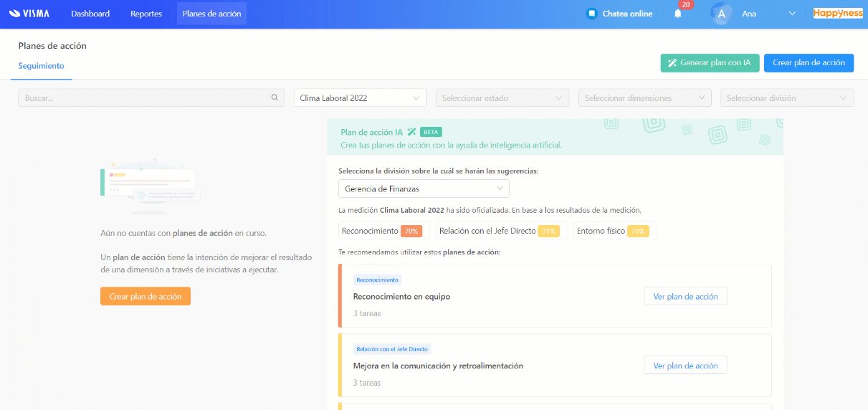Open the notifications bell

click(x=677, y=14)
